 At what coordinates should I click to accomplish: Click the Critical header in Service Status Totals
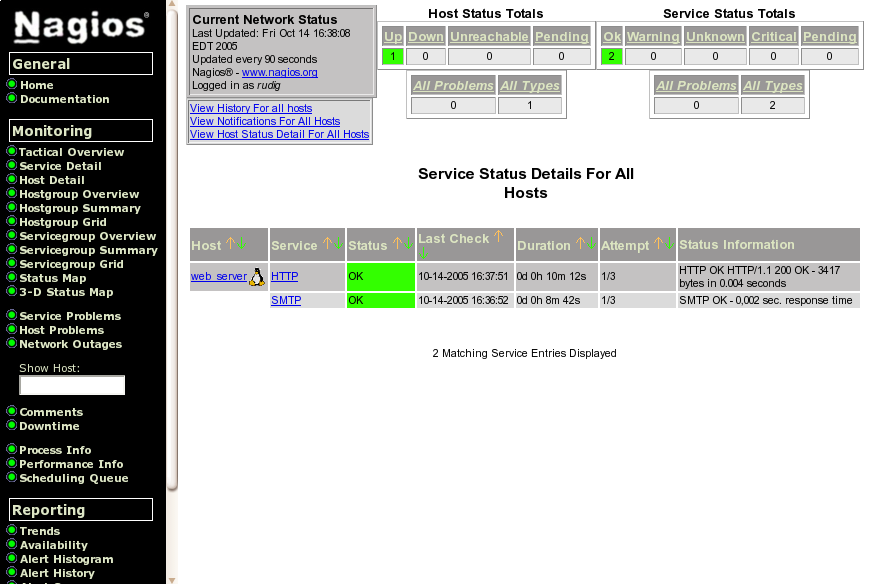coord(774,37)
